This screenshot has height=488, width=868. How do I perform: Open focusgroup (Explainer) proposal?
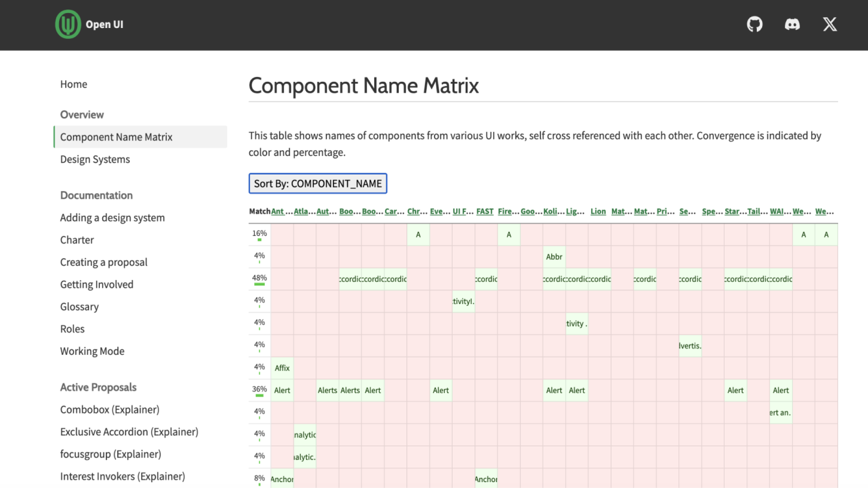[111, 454]
